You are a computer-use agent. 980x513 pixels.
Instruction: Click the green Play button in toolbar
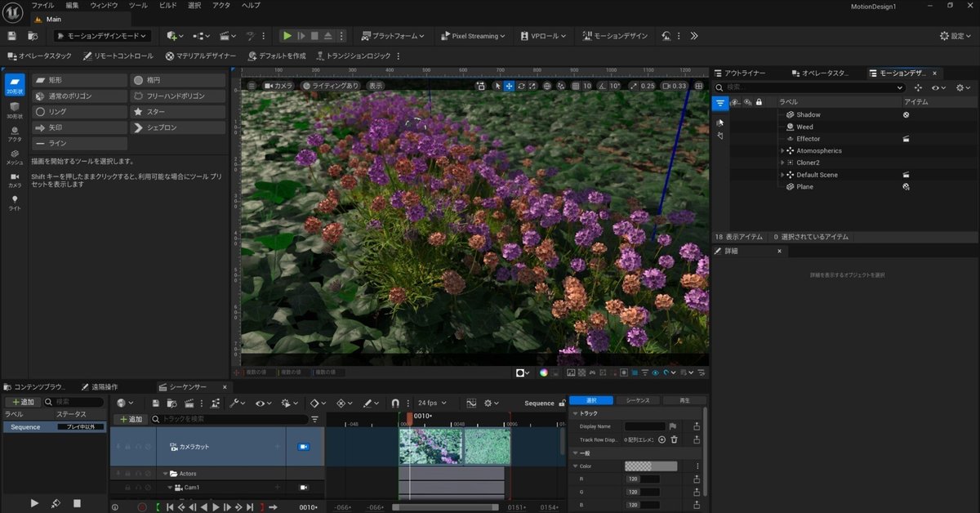click(287, 36)
